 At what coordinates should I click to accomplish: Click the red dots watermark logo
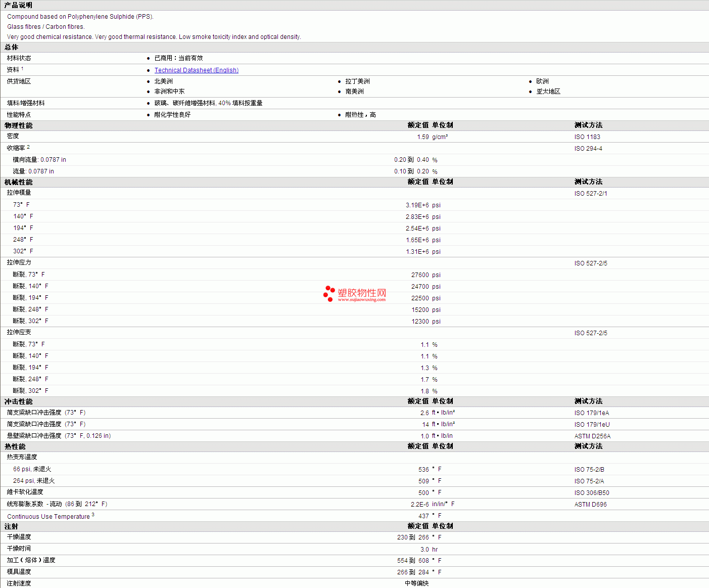coord(329,293)
